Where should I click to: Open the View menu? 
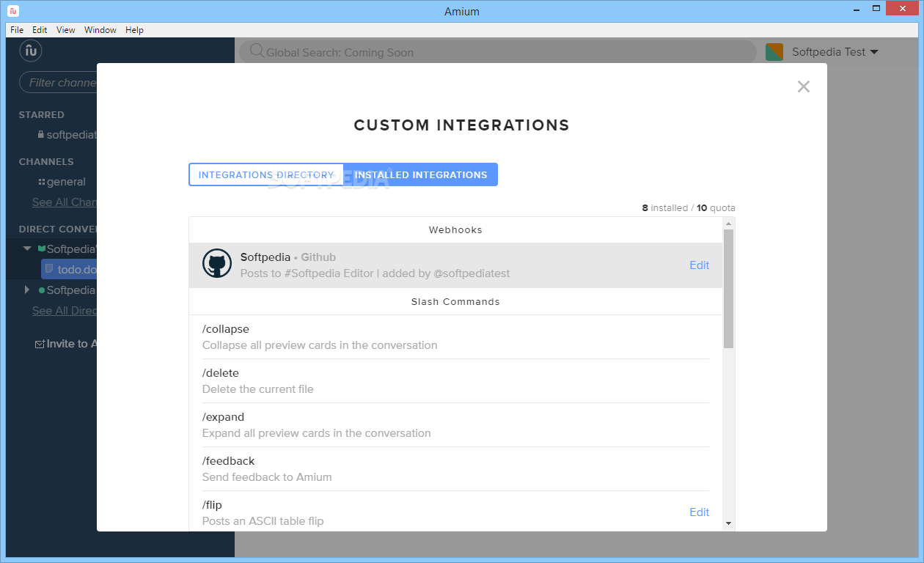click(x=66, y=30)
